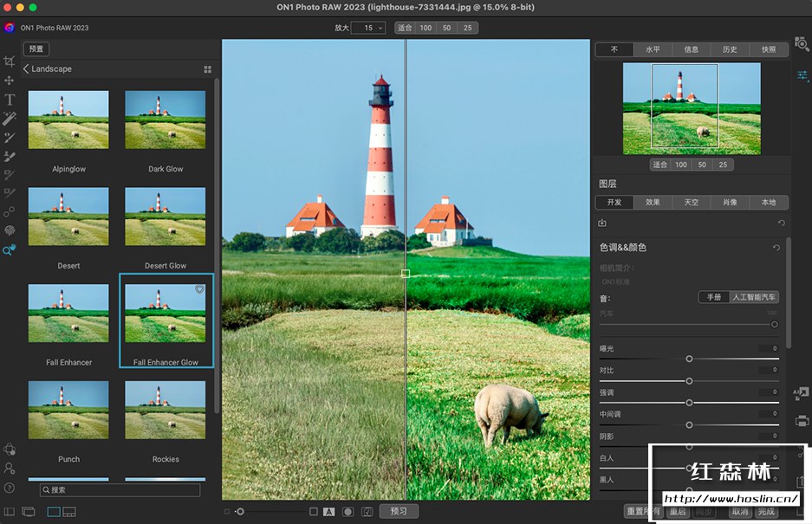Open the 15% zoom dropdown at the top
Screen dimensions: 812x524
368,28
